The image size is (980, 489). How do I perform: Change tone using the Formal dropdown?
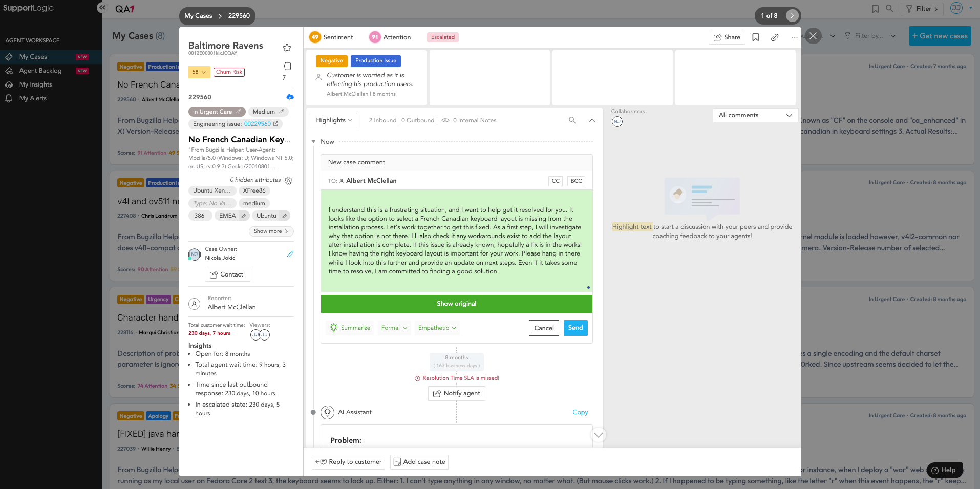[394, 328]
